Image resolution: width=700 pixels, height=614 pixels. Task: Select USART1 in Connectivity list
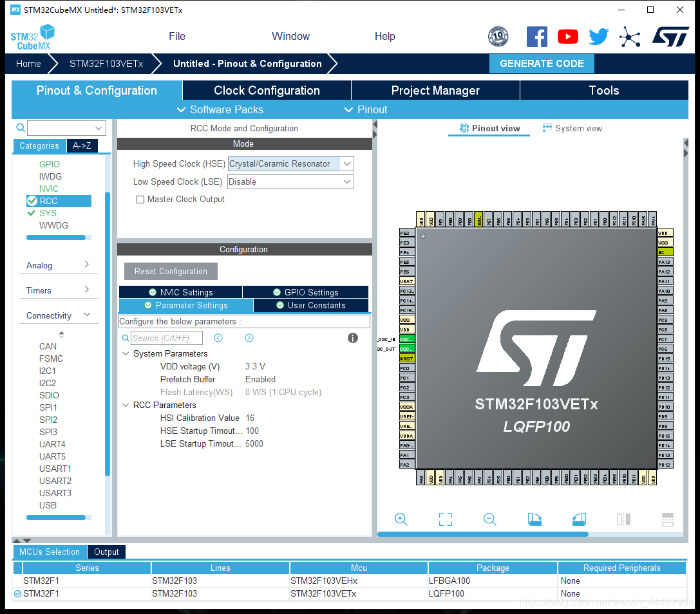[x=55, y=469]
